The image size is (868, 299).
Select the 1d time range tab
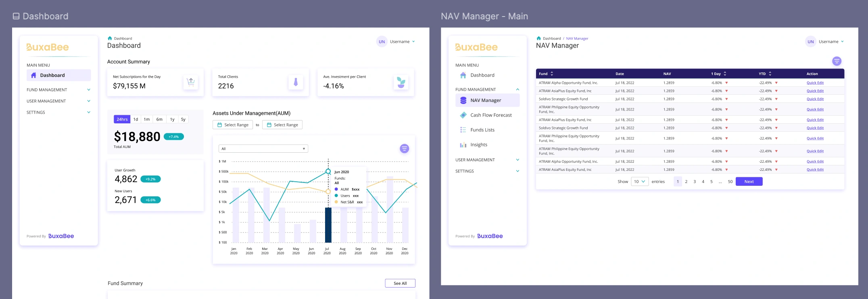point(136,119)
